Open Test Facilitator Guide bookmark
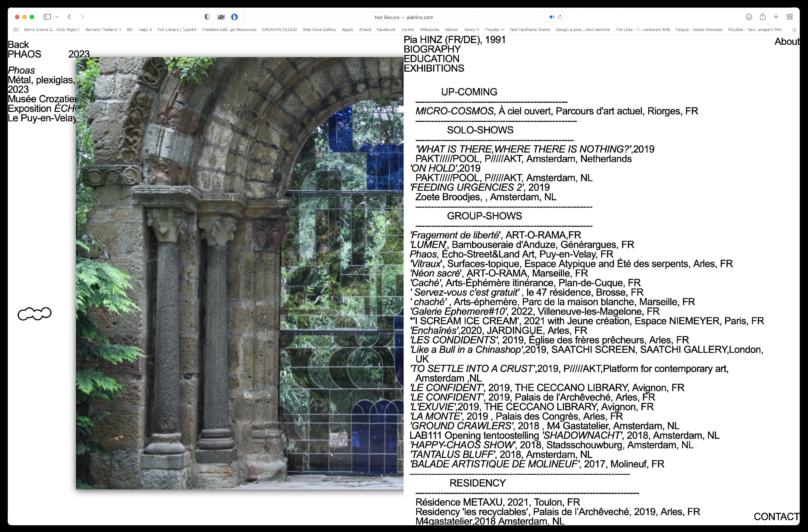The width and height of the screenshot is (808, 532). pos(530,30)
